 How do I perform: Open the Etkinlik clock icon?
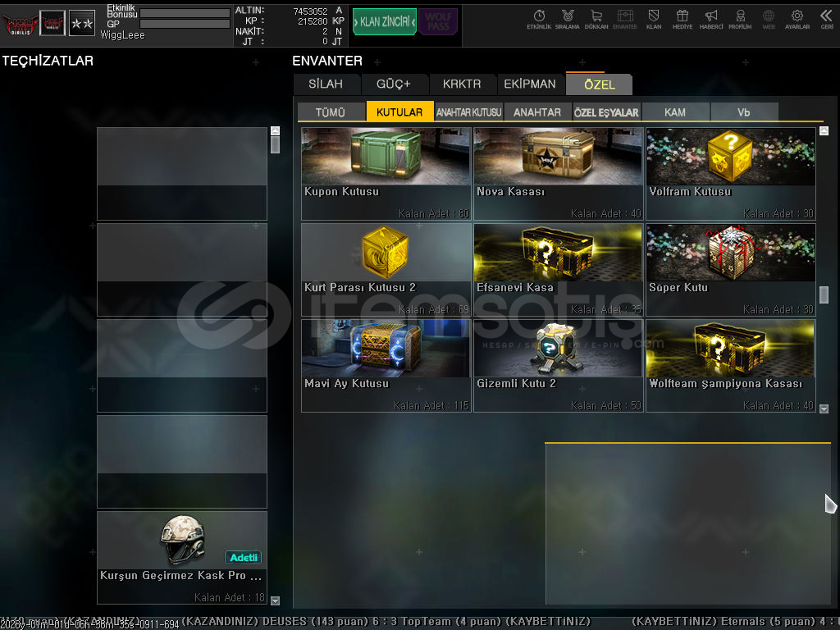(x=539, y=20)
